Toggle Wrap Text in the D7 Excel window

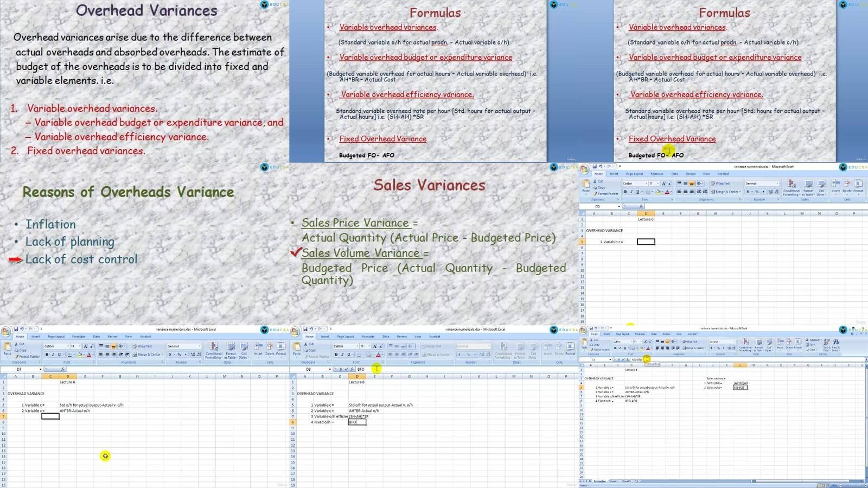(x=142, y=346)
